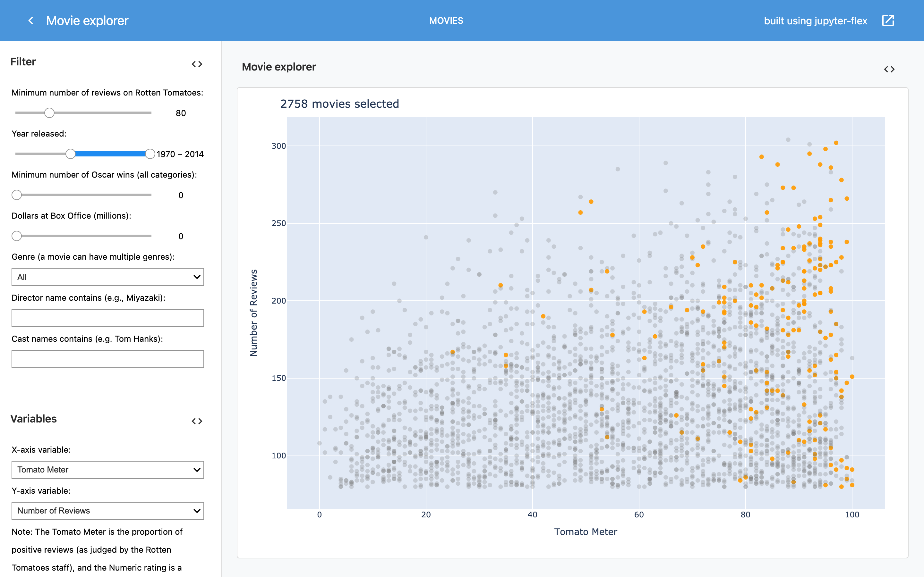Toggle the source code icon beside Filter heading
This screenshot has height=577, width=924.
[197, 64]
